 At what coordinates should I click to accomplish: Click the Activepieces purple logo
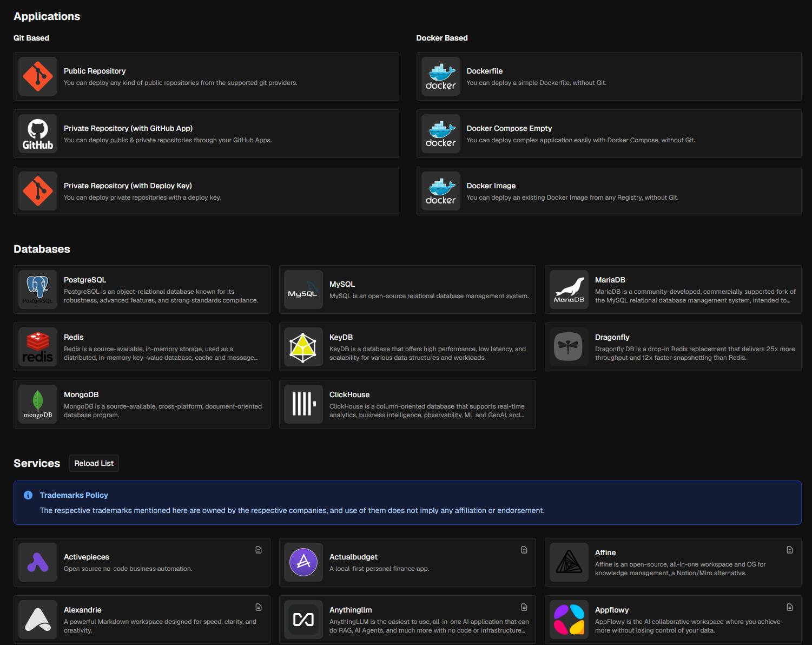38,562
